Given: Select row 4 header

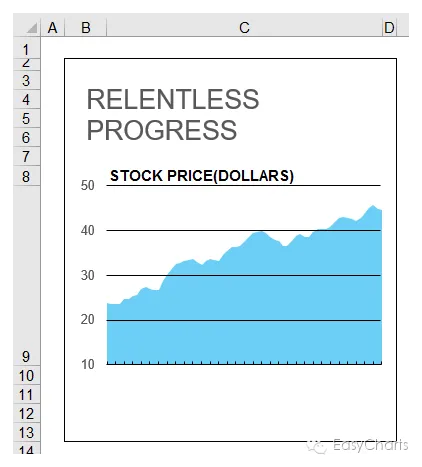Looking at the screenshot, I should [26, 99].
